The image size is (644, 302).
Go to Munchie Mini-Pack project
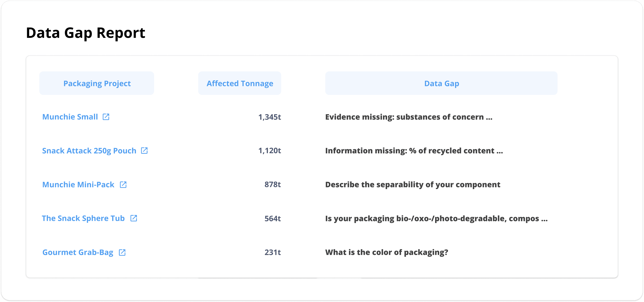[x=78, y=185]
